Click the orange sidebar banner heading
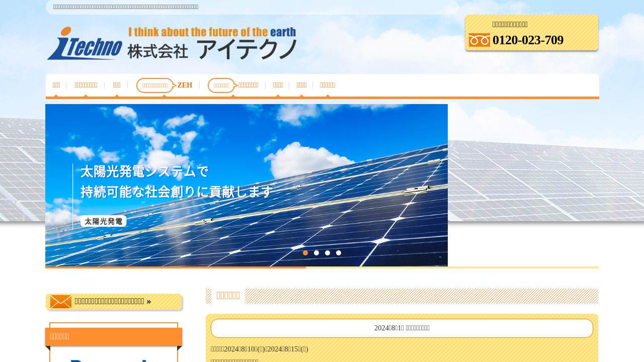Screen dimensions: 644x362 [114, 336]
